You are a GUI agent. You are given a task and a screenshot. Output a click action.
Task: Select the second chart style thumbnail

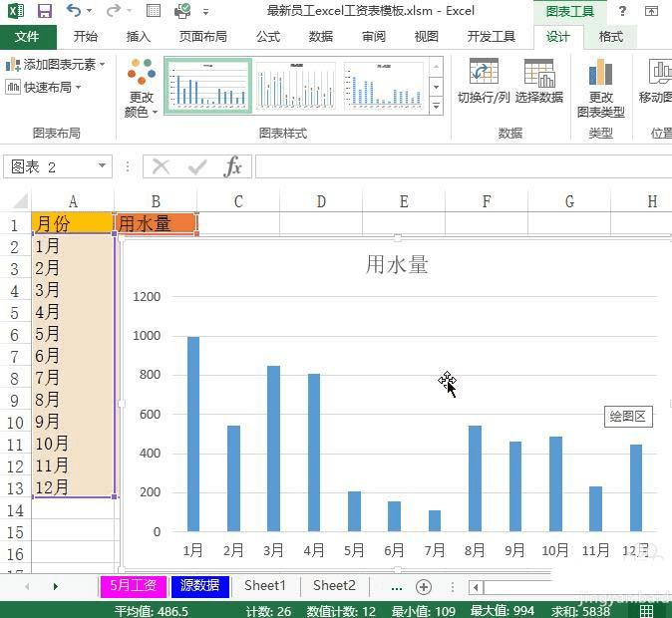pyautogui.click(x=296, y=86)
